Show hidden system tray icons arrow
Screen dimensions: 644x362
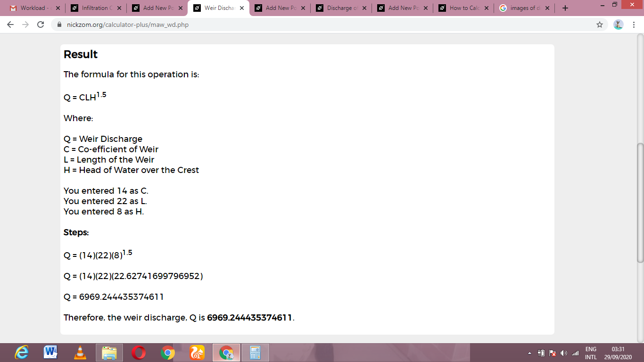click(x=529, y=353)
